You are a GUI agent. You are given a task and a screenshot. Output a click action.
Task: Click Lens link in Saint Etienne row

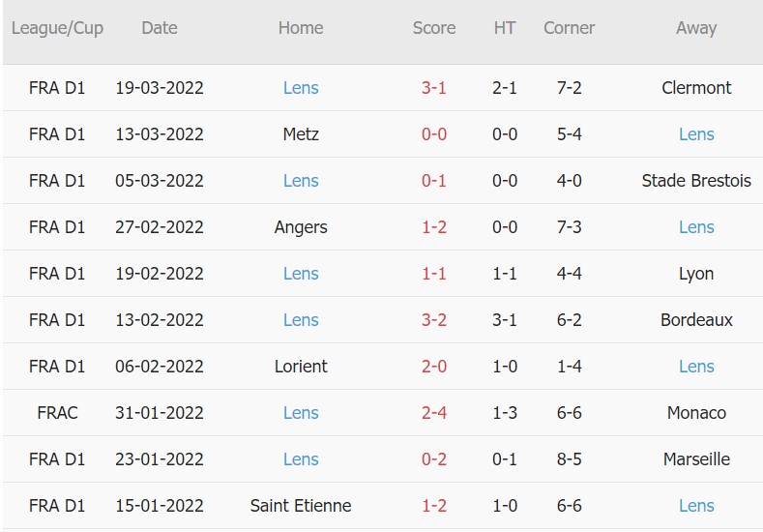click(695, 506)
